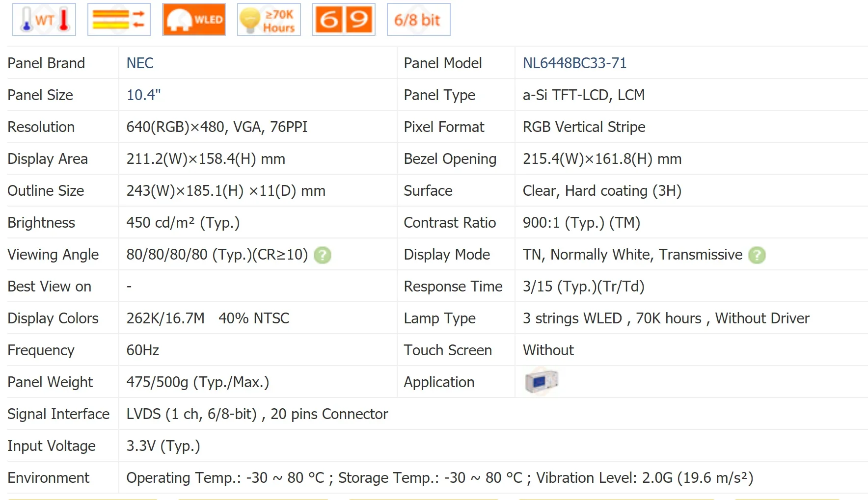Follow the 10.4" panel size link
Screen dimensions: 868x500
click(x=143, y=95)
